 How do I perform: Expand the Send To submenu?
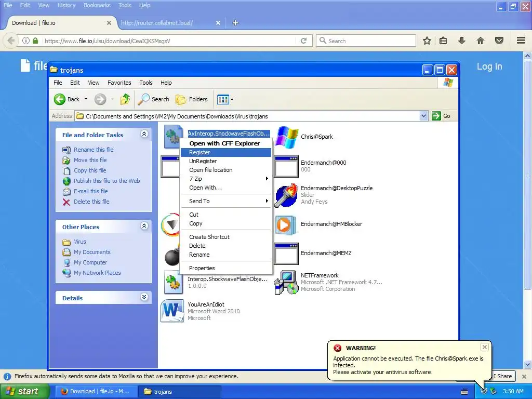click(x=225, y=201)
